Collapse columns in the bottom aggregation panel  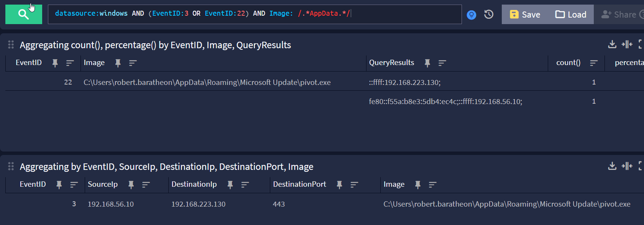627,166
